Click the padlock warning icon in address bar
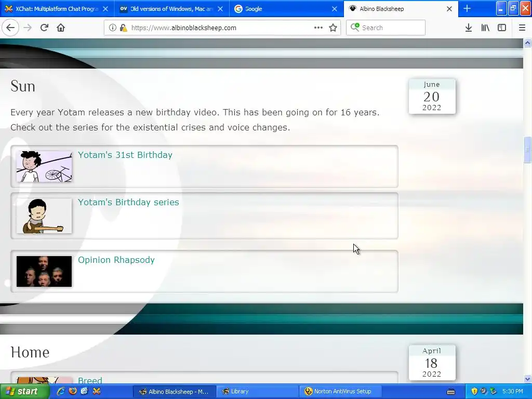Viewport: 532px width, 399px height. (124, 28)
